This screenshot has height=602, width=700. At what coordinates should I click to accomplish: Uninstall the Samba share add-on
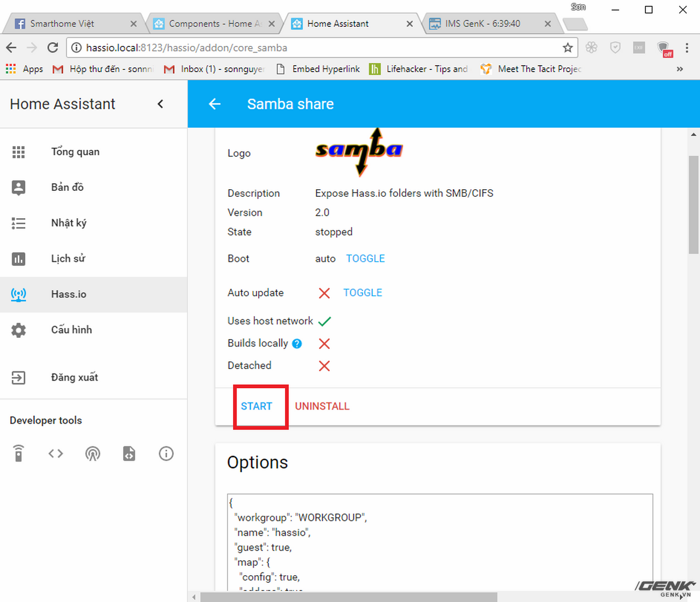[322, 406]
